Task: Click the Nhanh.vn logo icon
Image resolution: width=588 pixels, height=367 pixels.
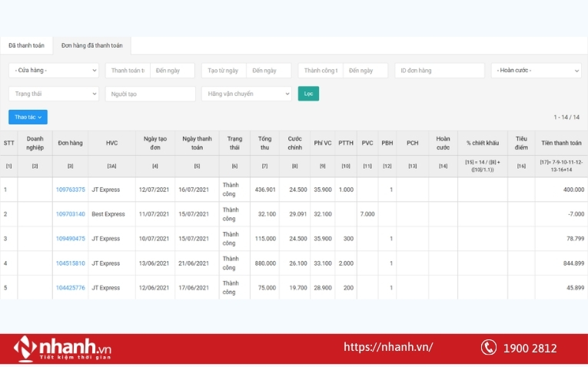Action: click(x=25, y=349)
